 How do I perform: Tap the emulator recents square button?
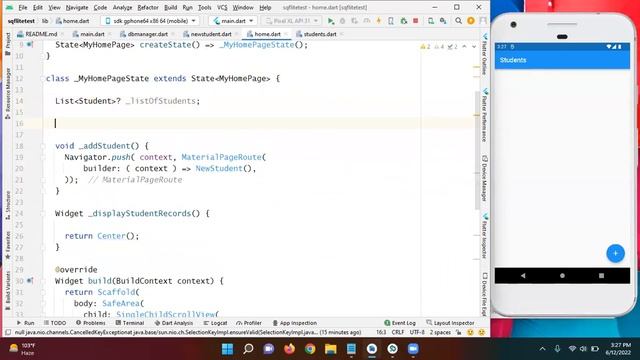tap(601, 276)
